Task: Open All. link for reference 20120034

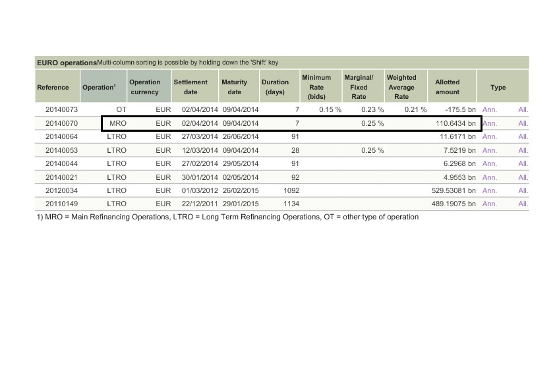Action: (523, 190)
